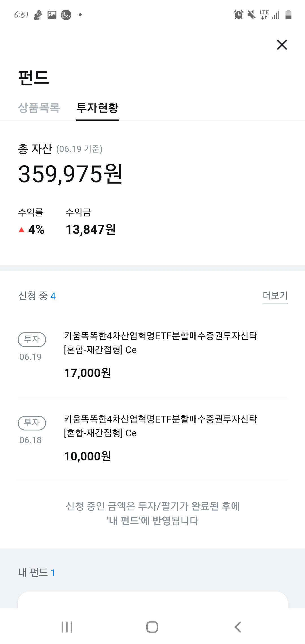The image size is (305, 644).
Task: Select the 투자현황 tab
Action: click(x=97, y=108)
